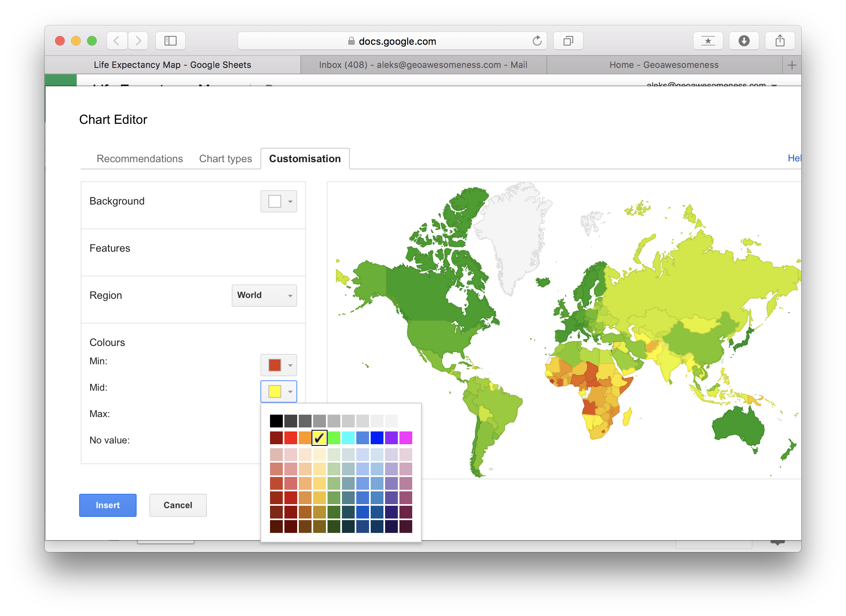Expand the Min color picker dropdown
The image size is (846, 616).
287,364
